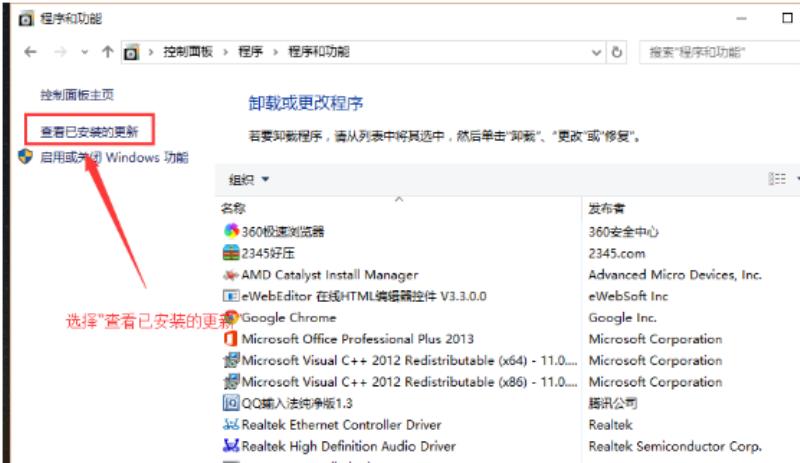Select the 2345好压 icon

231,252
